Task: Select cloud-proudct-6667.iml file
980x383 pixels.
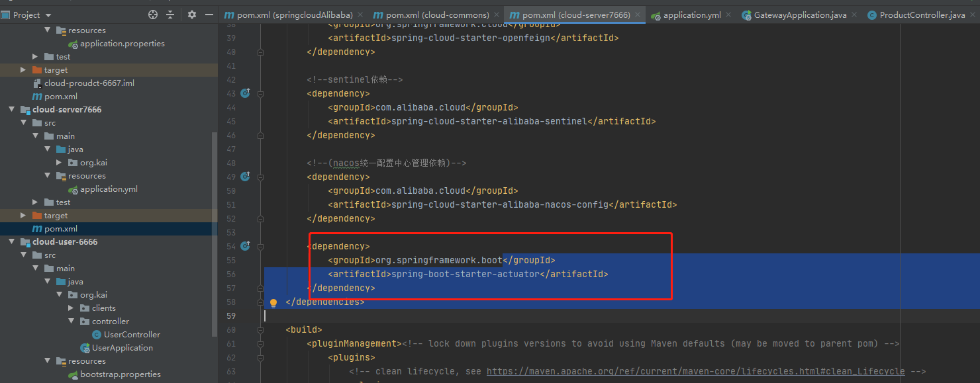Action: (x=89, y=83)
